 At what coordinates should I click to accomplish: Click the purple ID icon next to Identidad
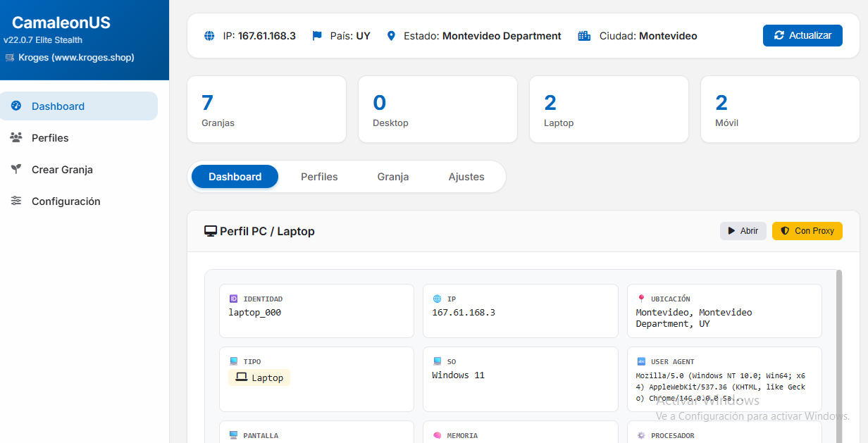click(x=234, y=299)
